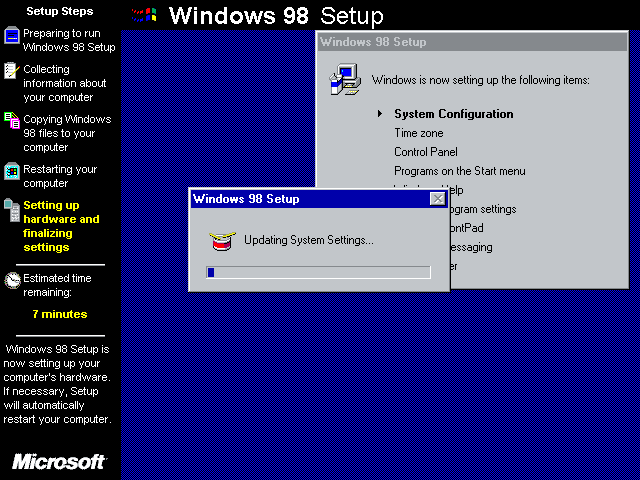The height and width of the screenshot is (480, 640).
Task: Click the Preparing to run Setup step icon
Action: click(x=12, y=36)
